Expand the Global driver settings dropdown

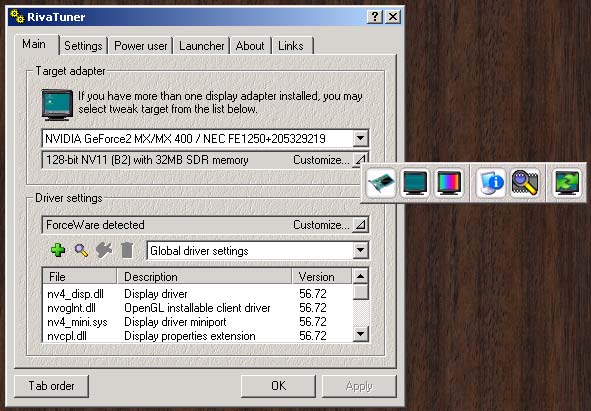(360, 250)
